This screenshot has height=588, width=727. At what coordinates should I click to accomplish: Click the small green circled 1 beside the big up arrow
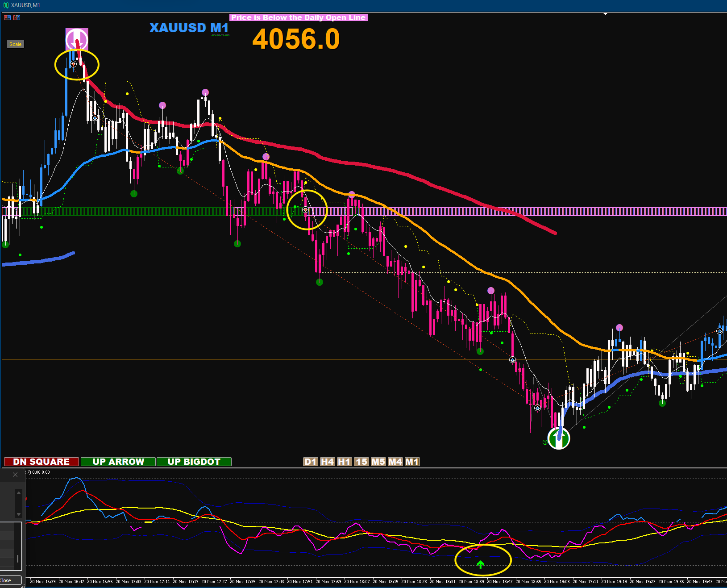point(545,442)
